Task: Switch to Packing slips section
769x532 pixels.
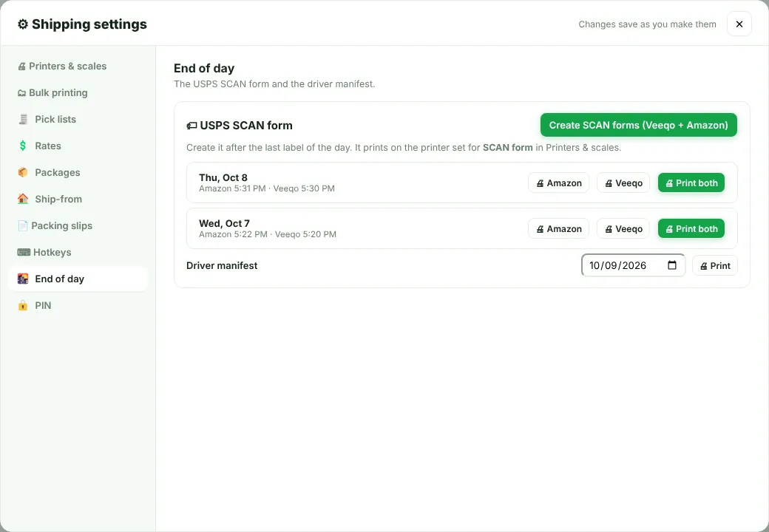Action: point(78,225)
